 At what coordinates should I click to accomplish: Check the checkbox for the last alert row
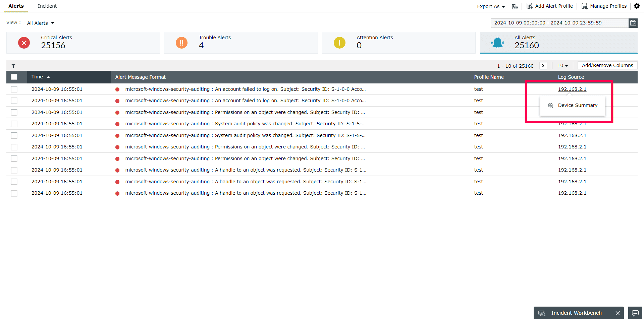point(14,193)
